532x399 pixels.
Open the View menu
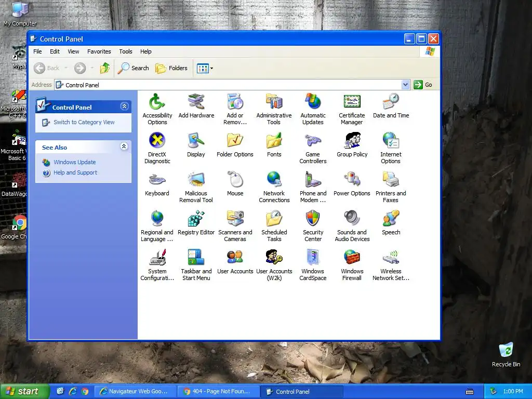(73, 51)
